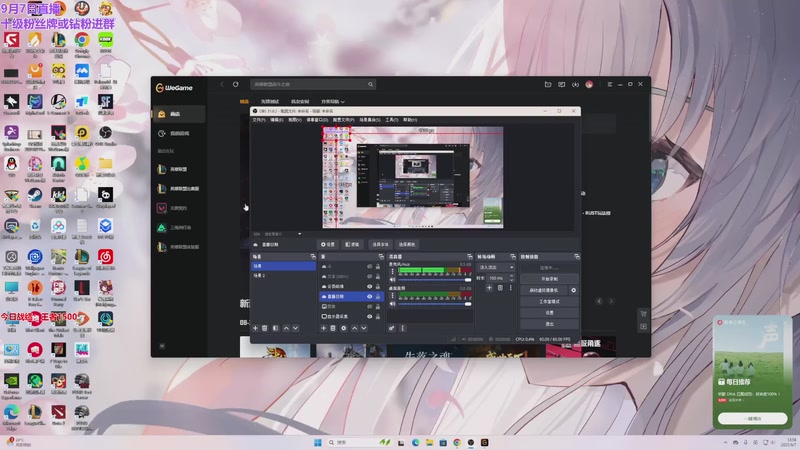Pop out the Scenes dock panel icon
Screen dimensions: 800x450
click(313, 257)
